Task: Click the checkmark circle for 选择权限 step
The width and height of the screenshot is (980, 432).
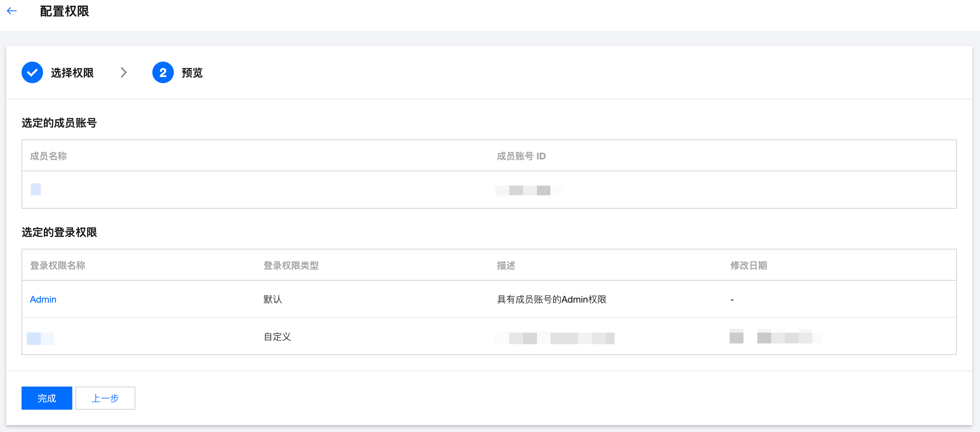Action: click(32, 72)
